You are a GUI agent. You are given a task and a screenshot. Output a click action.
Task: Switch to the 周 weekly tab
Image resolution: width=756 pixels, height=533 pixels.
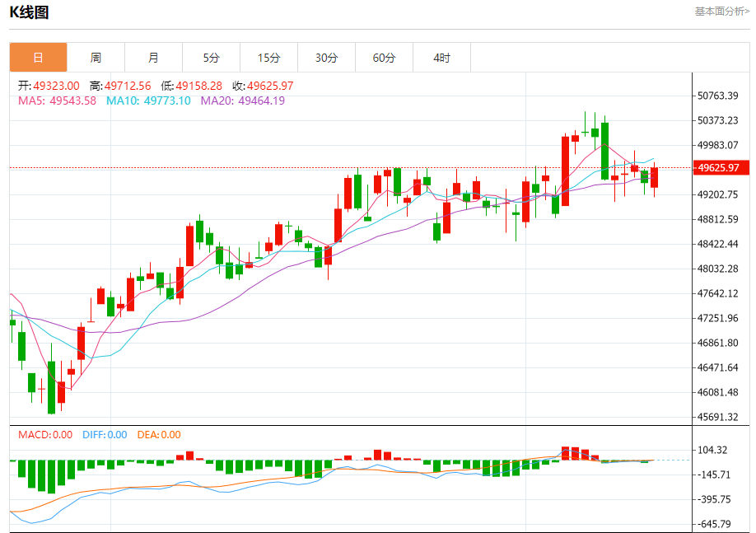pos(96,58)
